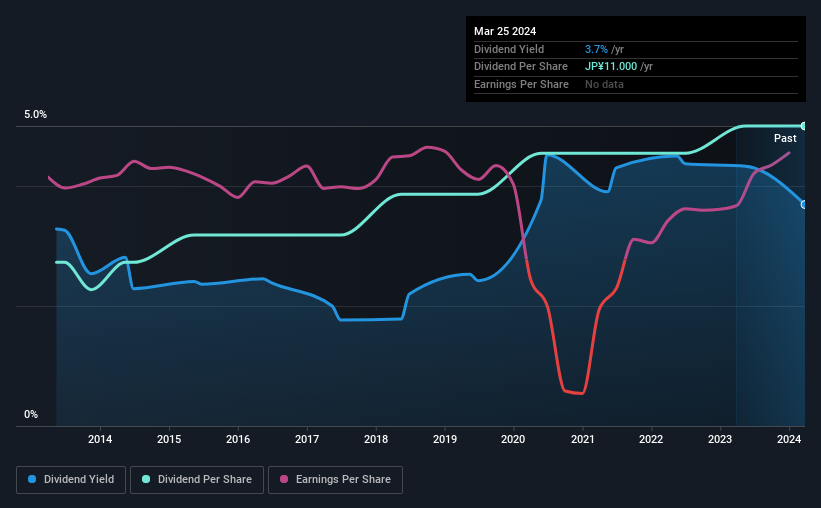Toggle the Dividend Per Share legend button
This screenshot has width=821, height=508.
coord(197,480)
